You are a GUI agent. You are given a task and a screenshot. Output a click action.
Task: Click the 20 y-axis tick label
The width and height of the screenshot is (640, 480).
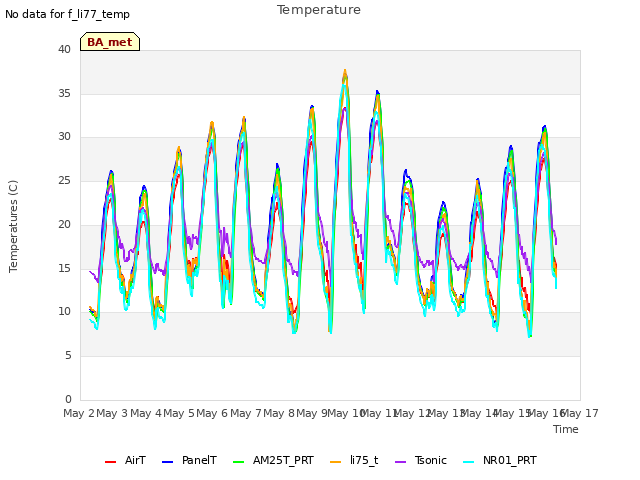click(x=64, y=224)
